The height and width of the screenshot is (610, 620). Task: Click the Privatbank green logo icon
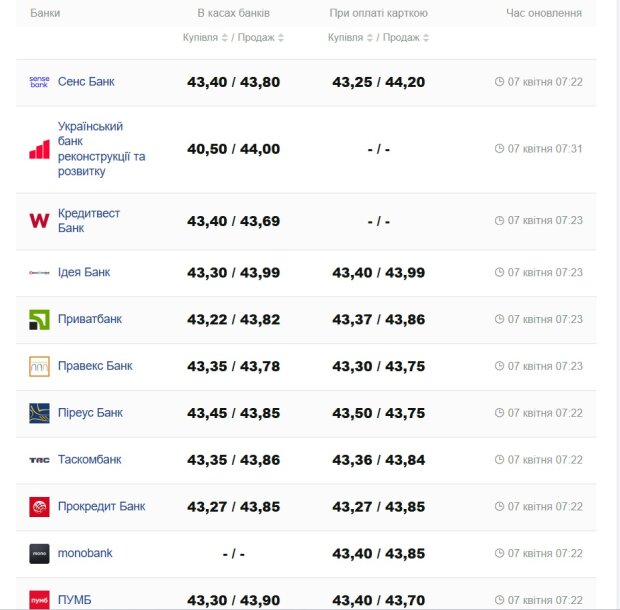pyautogui.click(x=39, y=320)
